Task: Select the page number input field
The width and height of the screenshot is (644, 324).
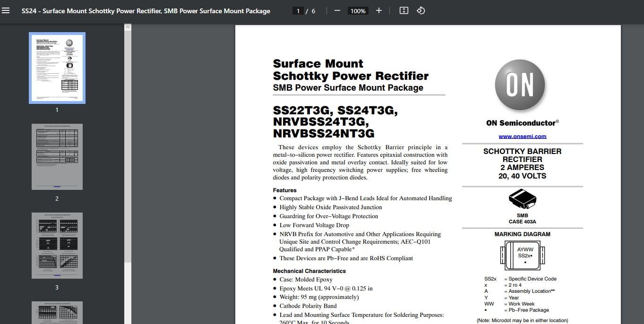Action: tap(298, 11)
